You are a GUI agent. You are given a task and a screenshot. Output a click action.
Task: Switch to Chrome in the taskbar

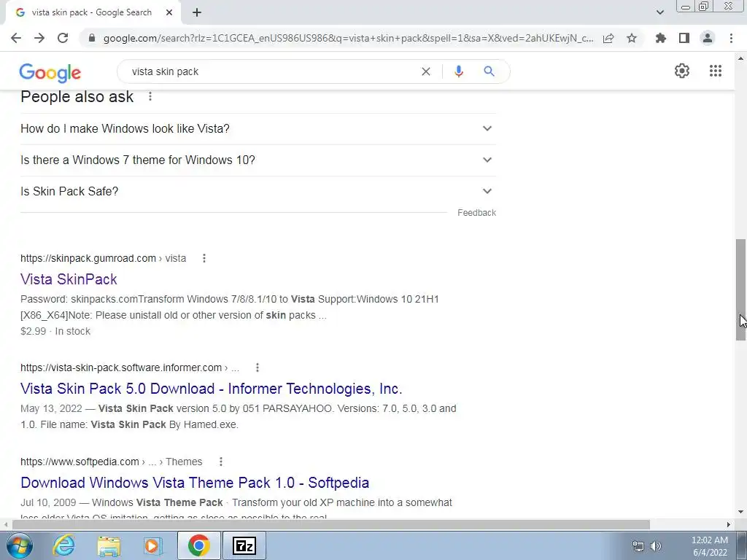[x=198, y=545]
